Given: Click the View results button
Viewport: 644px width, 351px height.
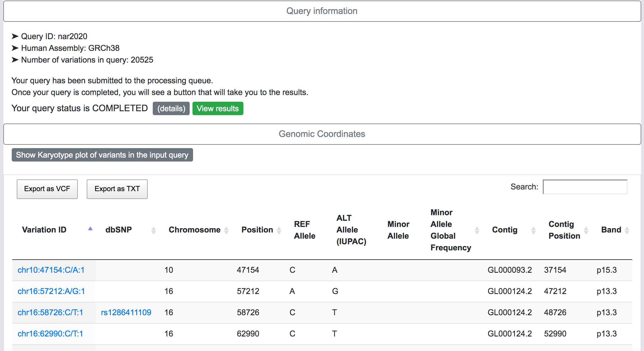Looking at the screenshot, I should tap(218, 108).
